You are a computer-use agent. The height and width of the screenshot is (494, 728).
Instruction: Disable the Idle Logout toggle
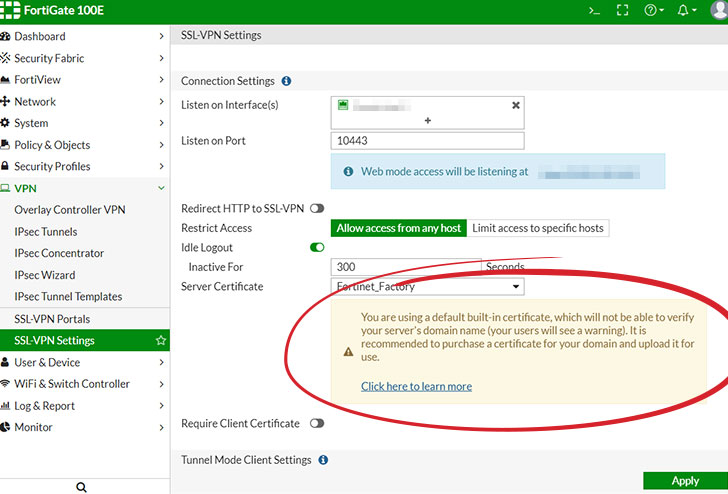(317, 247)
